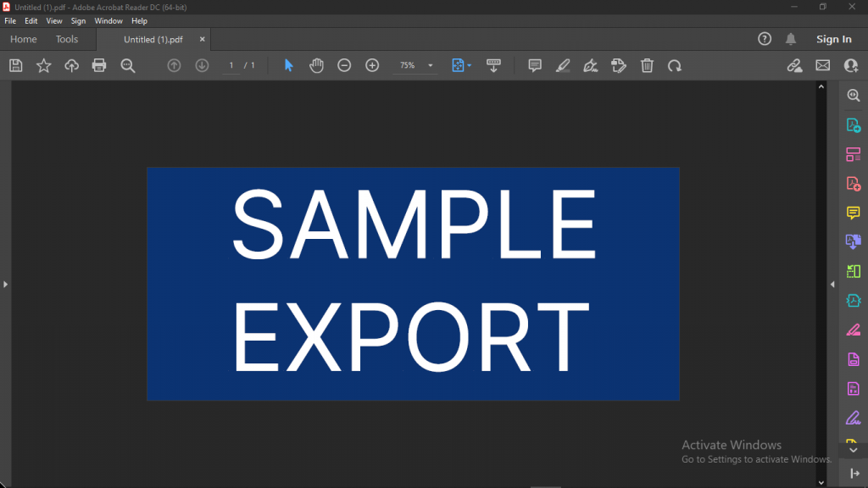The width and height of the screenshot is (868, 488).
Task: Click the Print icon
Action: click(99, 65)
